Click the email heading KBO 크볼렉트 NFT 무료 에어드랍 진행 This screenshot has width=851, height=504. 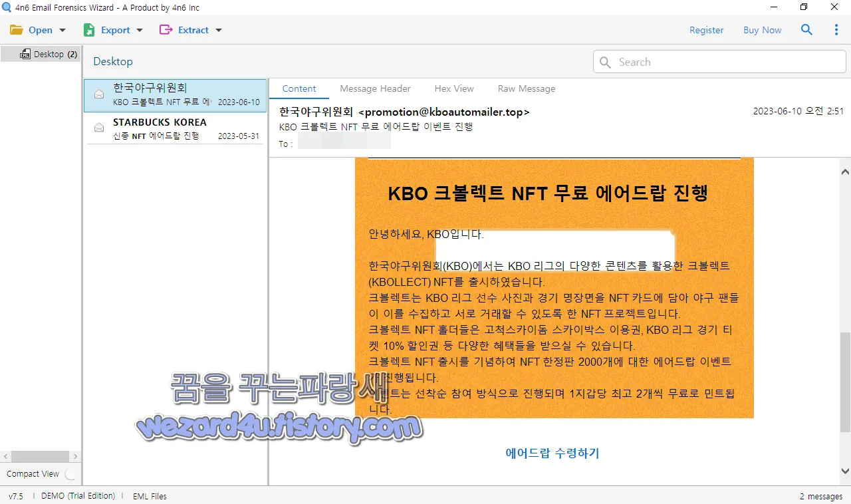pos(548,193)
